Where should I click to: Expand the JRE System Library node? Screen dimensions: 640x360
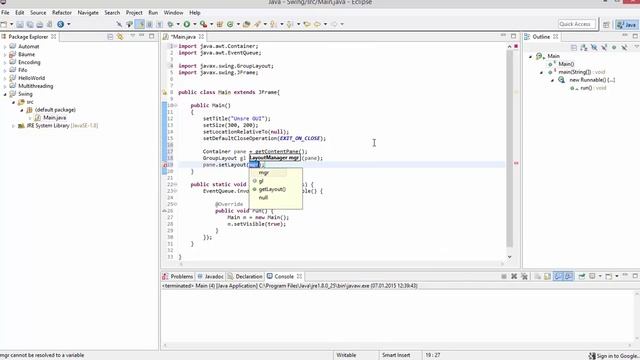click(13, 126)
